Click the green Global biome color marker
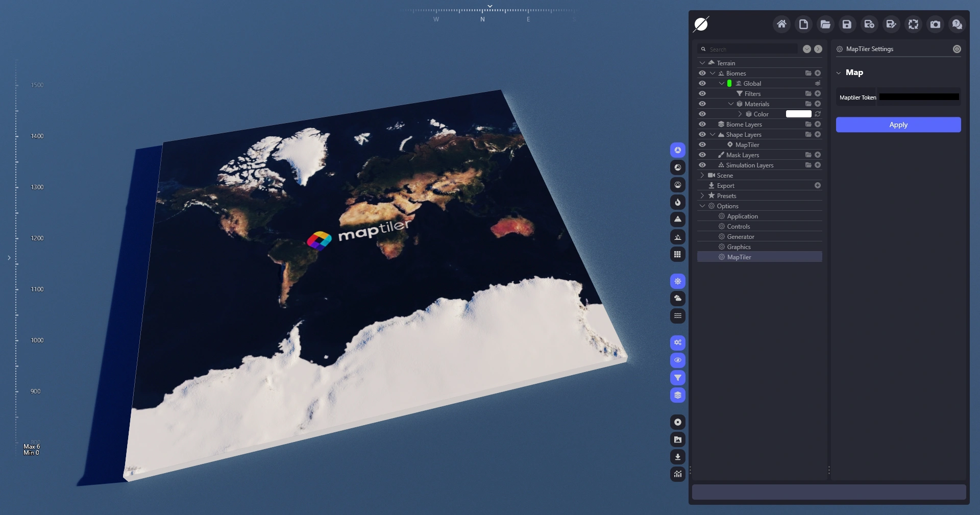The height and width of the screenshot is (515, 980). [729, 83]
